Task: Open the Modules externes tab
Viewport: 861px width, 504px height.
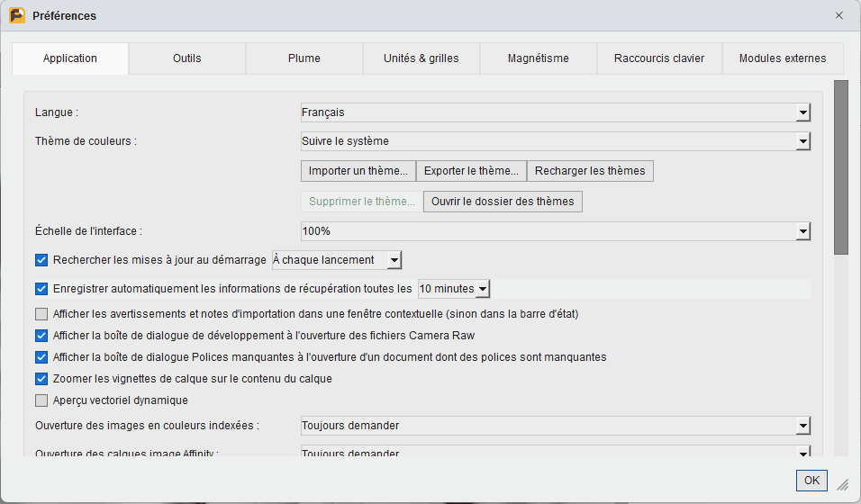Action: 783,58
